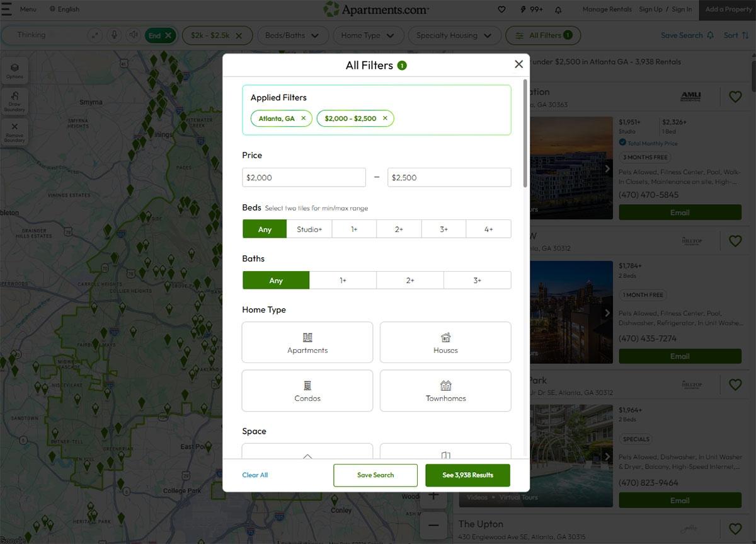The height and width of the screenshot is (544, 756).
Task: Select the 3+ beds tile
Action: pyautogui.click(x=444, y=229)
